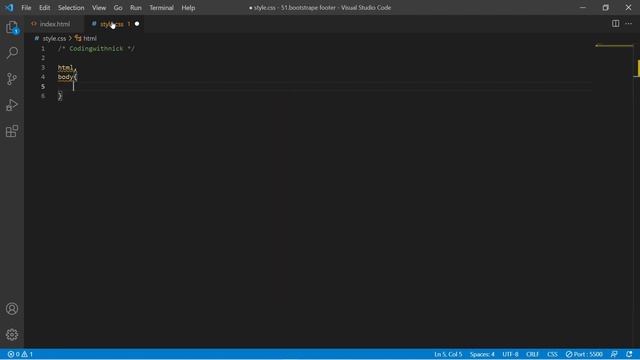Close the VS Code window

click(x=629, y=8)
